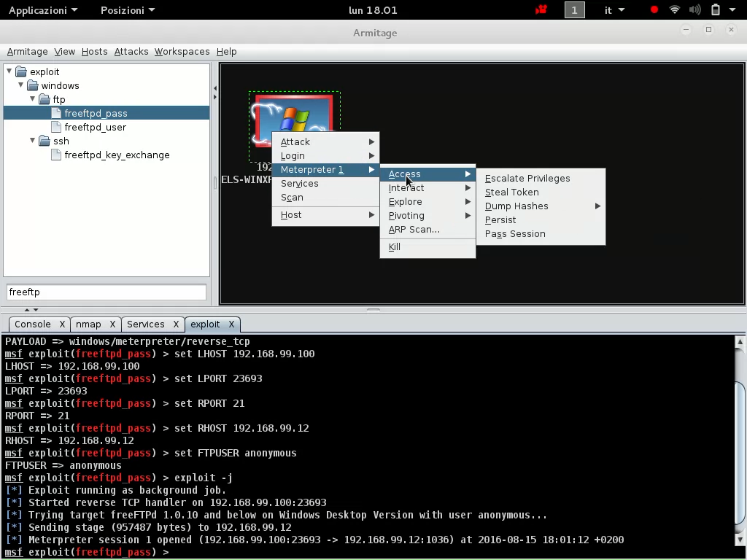Open the View menu

click(64, 52)
